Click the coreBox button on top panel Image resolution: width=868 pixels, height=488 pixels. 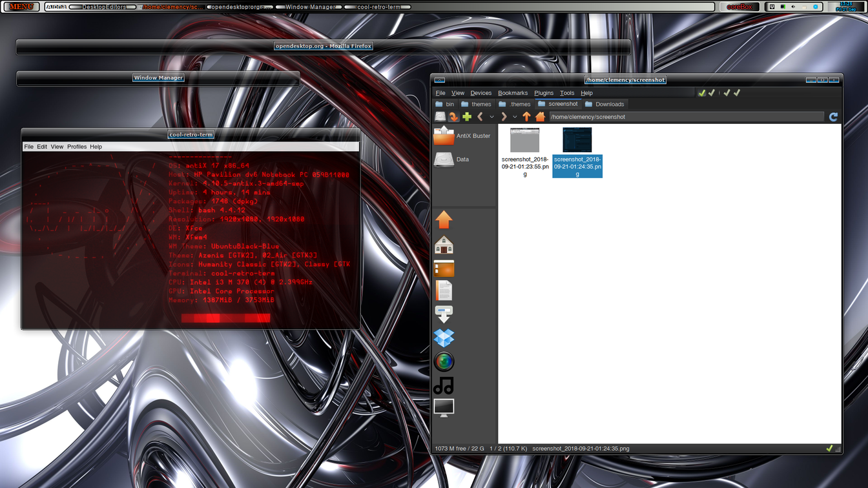point(739,6)
